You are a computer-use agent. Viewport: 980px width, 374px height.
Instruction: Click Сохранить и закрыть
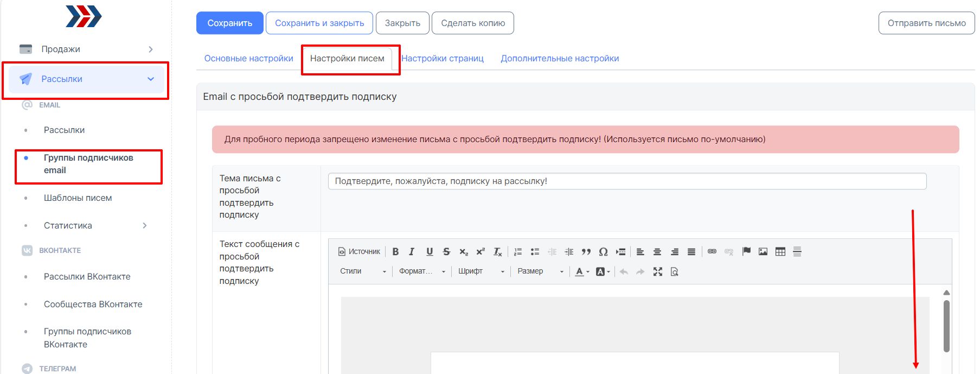pyautogui.click(x=319, y=23)
